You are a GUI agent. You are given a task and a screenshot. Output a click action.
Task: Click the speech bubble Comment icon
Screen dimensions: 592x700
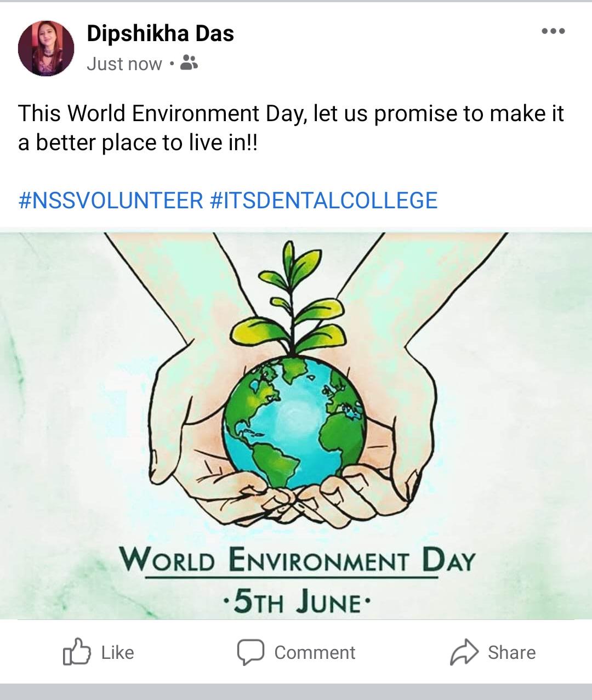click(x=251, y=652)
